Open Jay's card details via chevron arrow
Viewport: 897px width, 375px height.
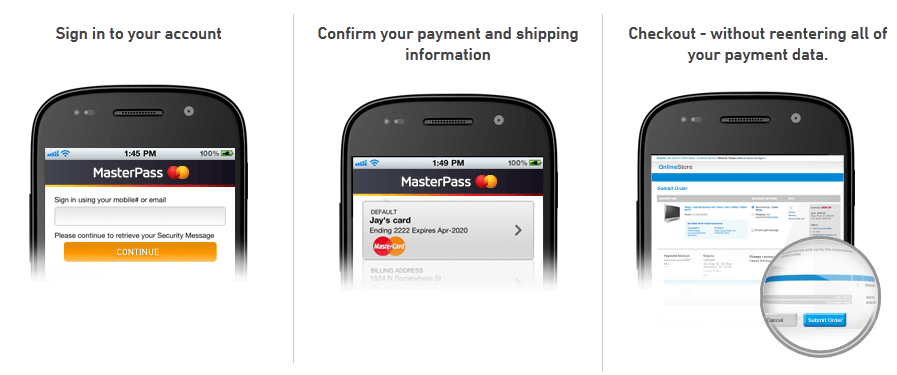point(518,230)
